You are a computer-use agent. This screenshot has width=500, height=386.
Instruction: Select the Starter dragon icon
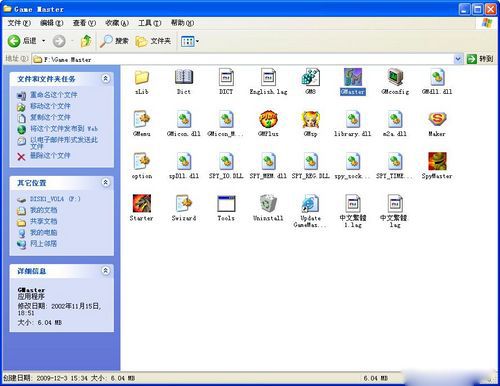tap(142, 203)
